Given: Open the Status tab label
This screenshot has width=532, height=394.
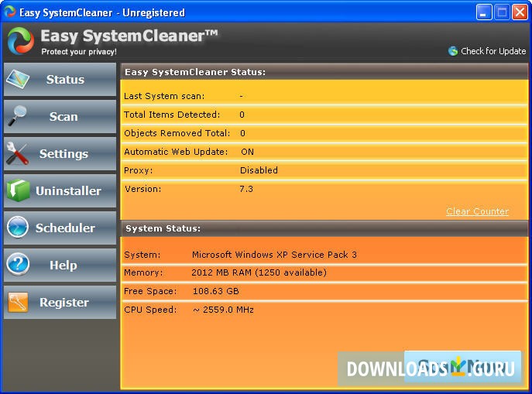Looking at the screenshot, I should 65,80.
